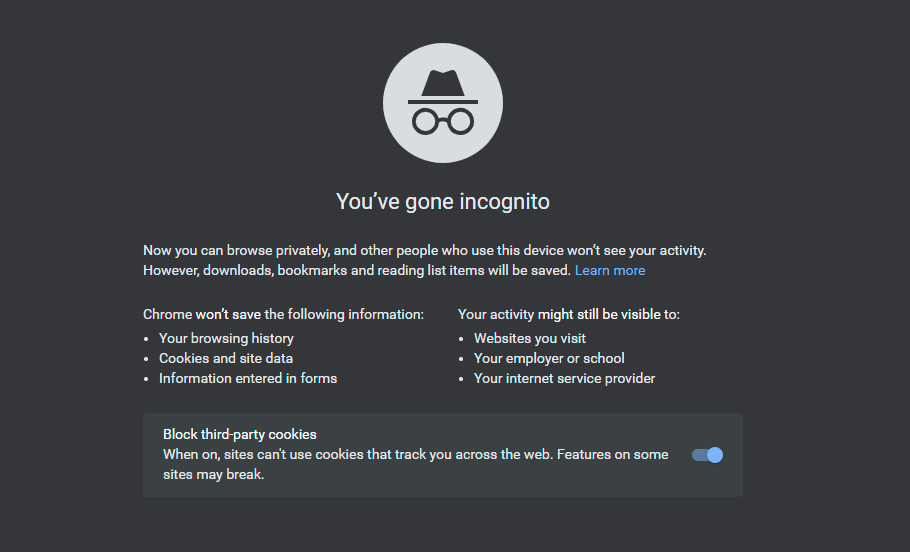The height and width of the screenshot is (552, 910).
Task: Open the Learn more link
Action: pos(610,270)
